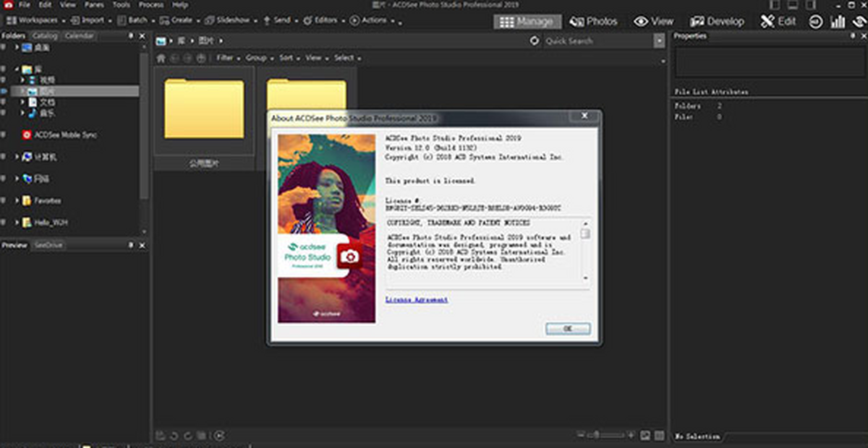This screenshot has width=868, height=448.
Task: Open the Help menu
Action: [x=179, y=5]
